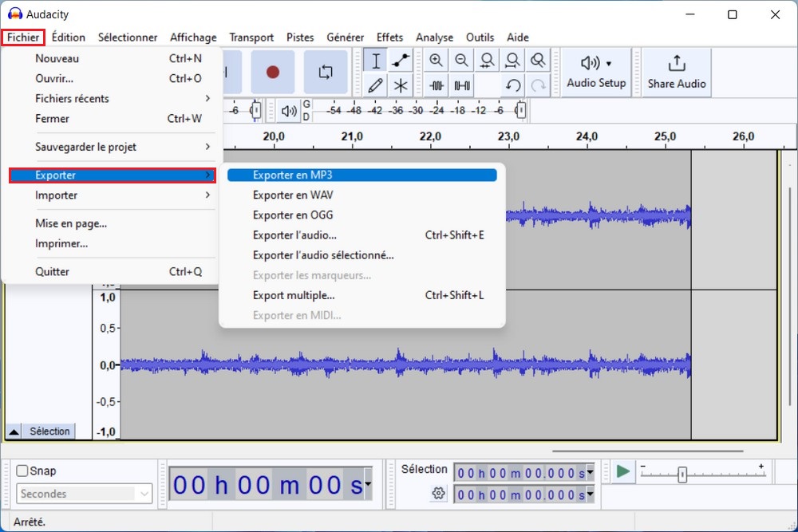798x532 pixels.
Task: Click Nouveau in Fichier menu
Action: (x=113, y=58)
